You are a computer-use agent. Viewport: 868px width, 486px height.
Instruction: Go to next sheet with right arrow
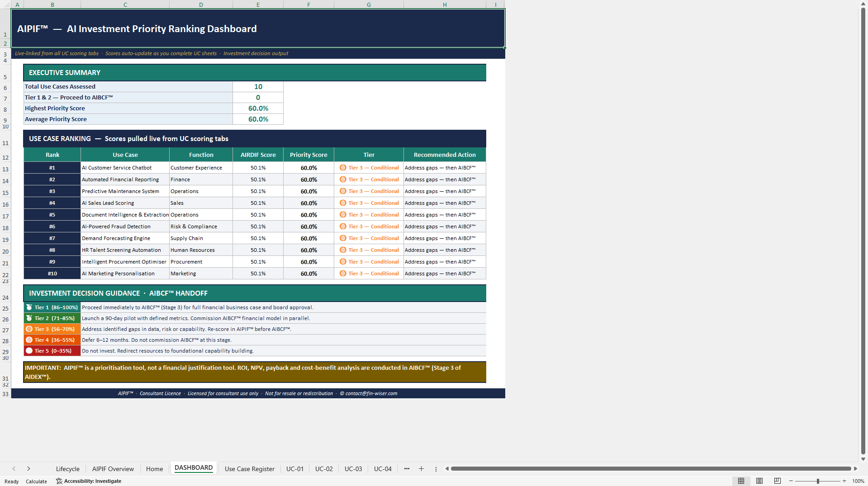28,469
